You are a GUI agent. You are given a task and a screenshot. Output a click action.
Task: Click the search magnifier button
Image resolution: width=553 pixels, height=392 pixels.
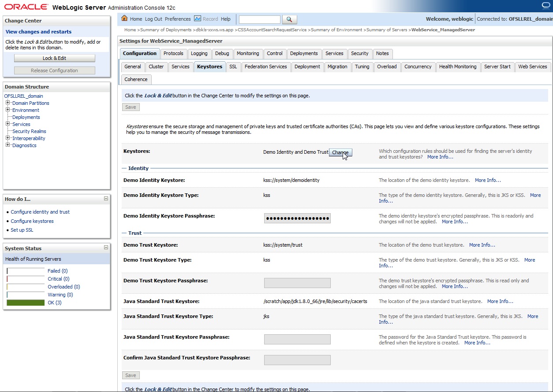point(289,19)
